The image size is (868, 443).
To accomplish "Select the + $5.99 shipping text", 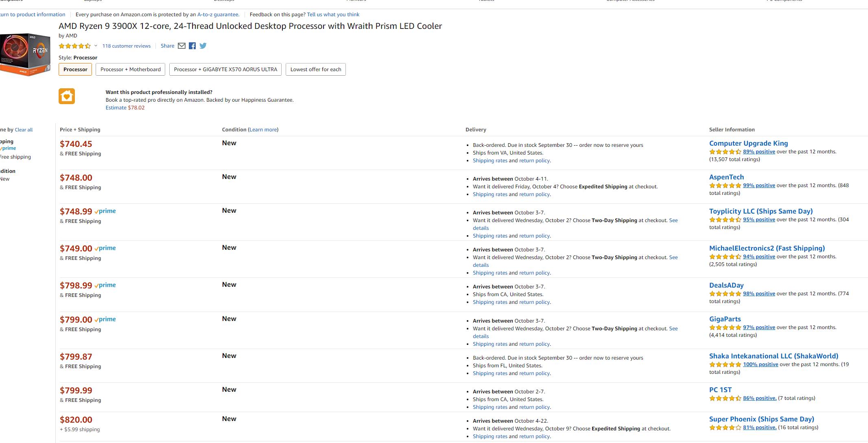I will [x=80, y=430].
